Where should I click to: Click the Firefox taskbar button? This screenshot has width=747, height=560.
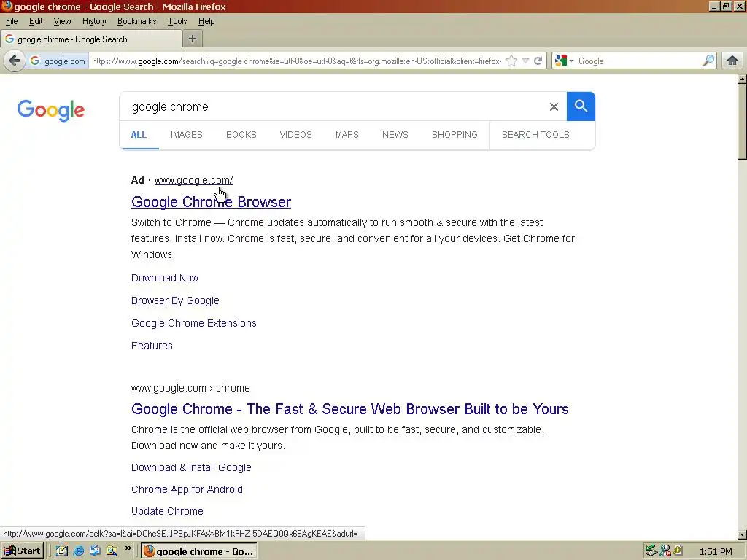[x=199, y=551]
